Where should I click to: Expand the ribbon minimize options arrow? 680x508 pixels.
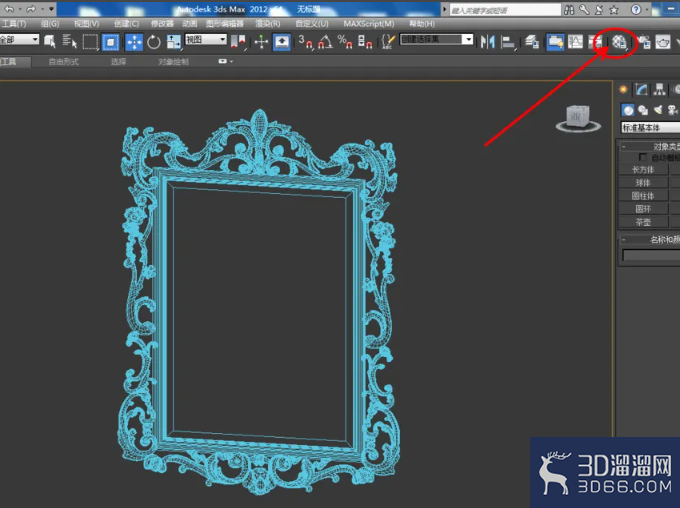coord(231,62)
